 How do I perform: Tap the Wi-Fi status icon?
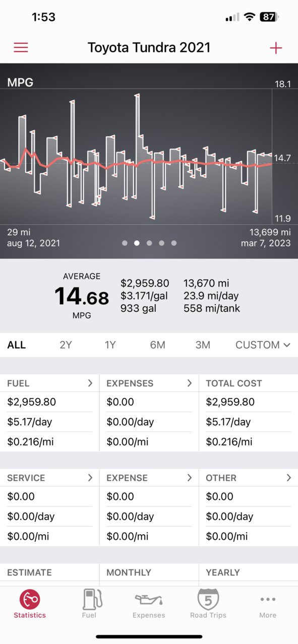[249, 17]
